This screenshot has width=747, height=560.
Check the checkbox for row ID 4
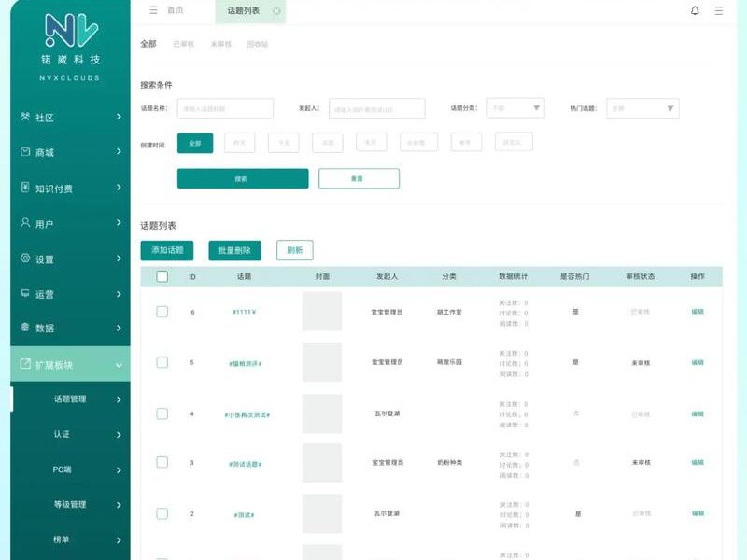click(162, 413)
